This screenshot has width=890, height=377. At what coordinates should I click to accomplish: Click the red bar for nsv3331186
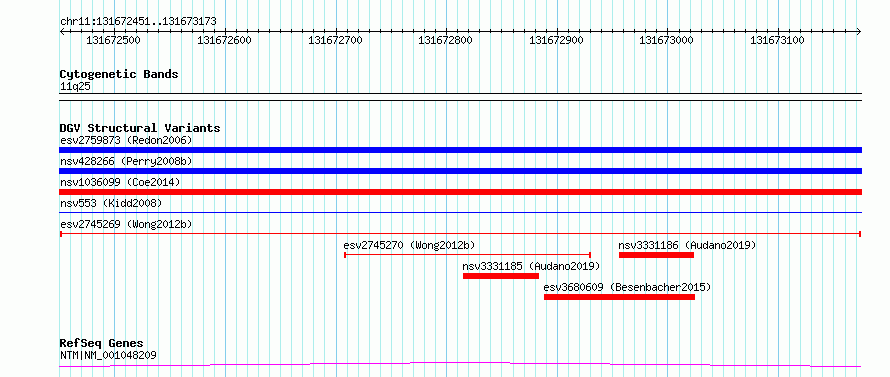pos(656,255)
